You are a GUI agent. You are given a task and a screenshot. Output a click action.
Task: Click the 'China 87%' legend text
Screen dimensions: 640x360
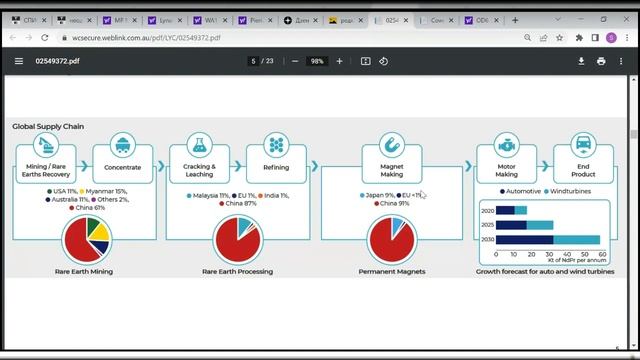click(x=241, y=203)
